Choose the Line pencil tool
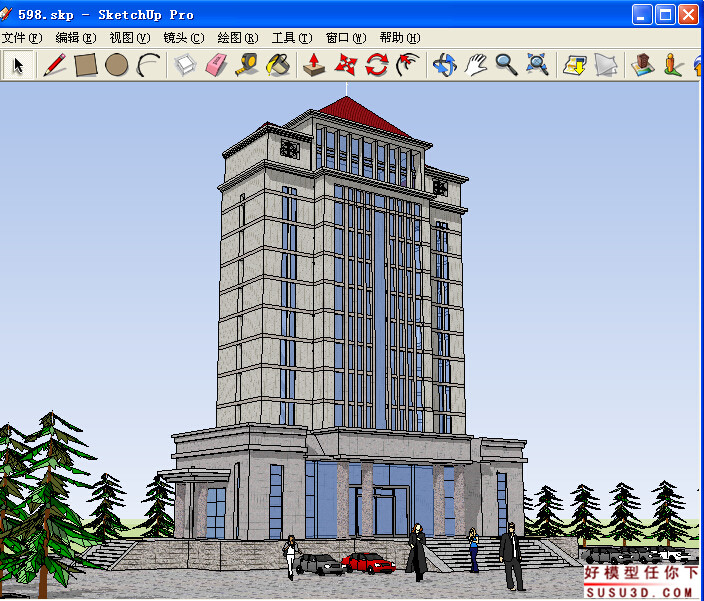The image size is (704, 601). tap(55, 66)
